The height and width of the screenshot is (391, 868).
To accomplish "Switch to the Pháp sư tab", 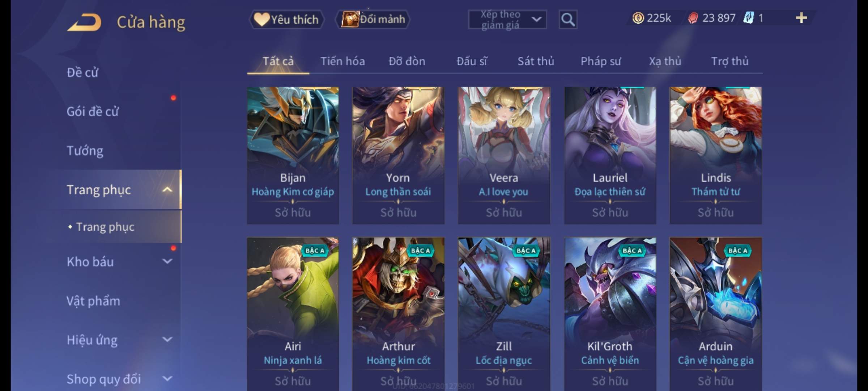I will point(600,61).
